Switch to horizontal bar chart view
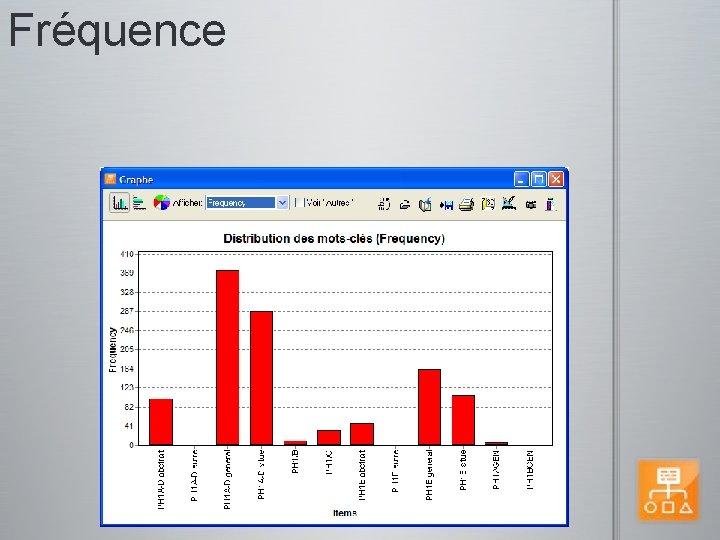Viewport: 720px width, 540px height. point(139,203)
